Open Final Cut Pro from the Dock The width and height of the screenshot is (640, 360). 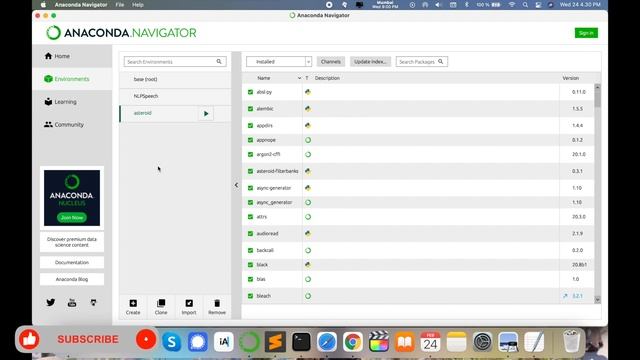[x=379, y=342]
